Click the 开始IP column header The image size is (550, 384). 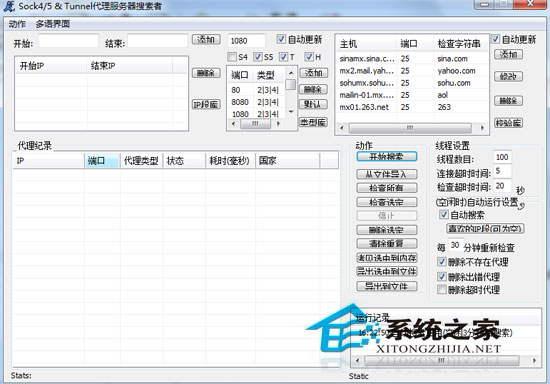coord(51,66)
